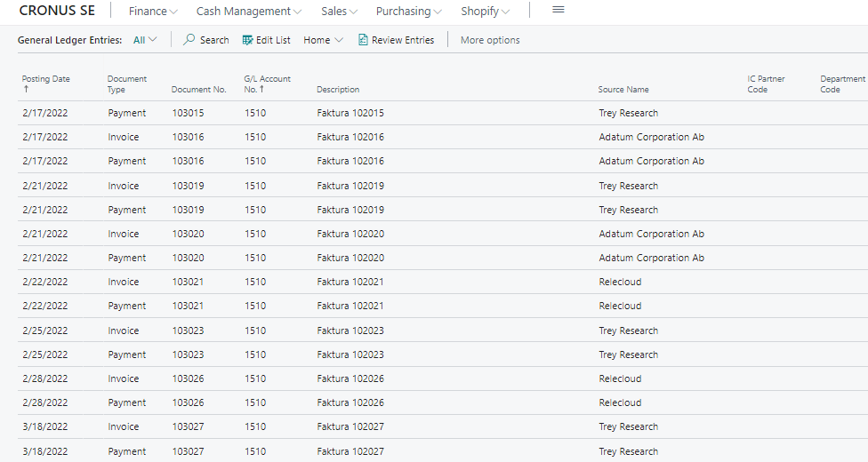Click Invoice row document 103027
Viewport: 868px width, 462px height.
pyautogui.click(x=443, y=426)
